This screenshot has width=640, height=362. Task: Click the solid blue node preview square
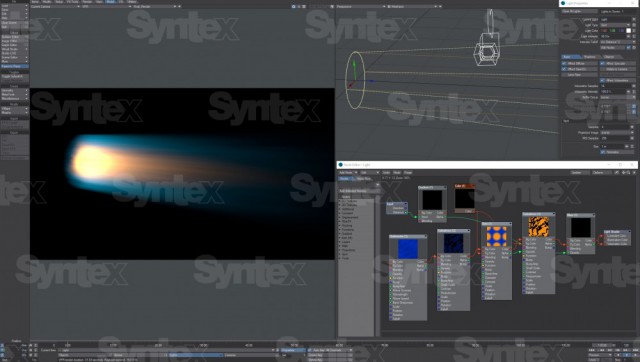coord(407,249)
